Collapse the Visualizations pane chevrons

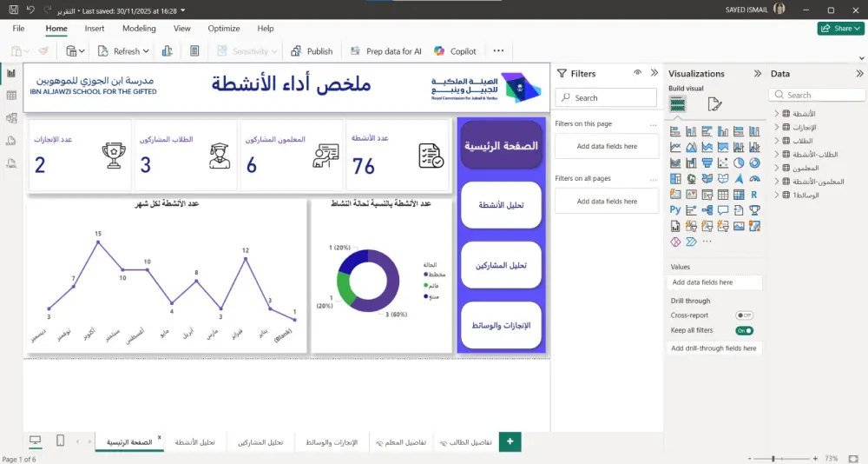coord(757,73)
